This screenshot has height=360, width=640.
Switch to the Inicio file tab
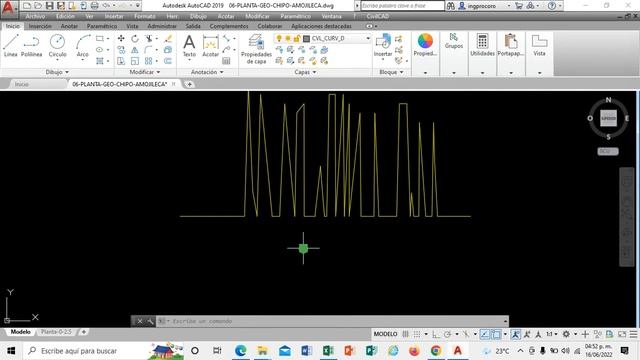coord(22,84)
